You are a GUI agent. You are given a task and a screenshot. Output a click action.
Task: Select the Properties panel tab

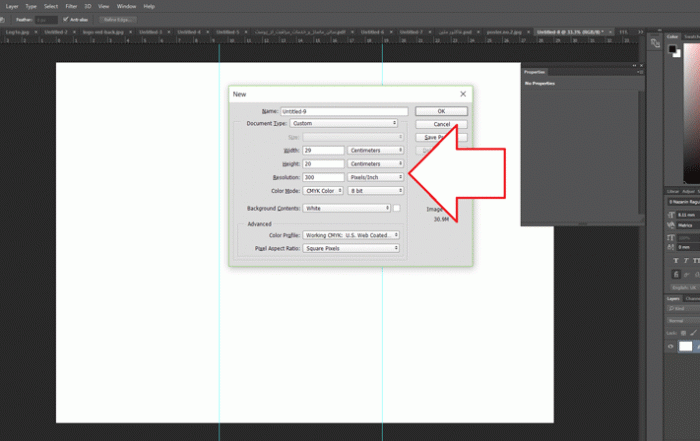534,72
